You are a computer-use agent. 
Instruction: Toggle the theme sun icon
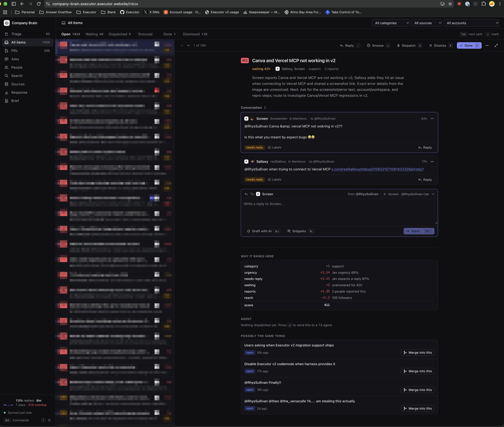(x=49, y=420)
